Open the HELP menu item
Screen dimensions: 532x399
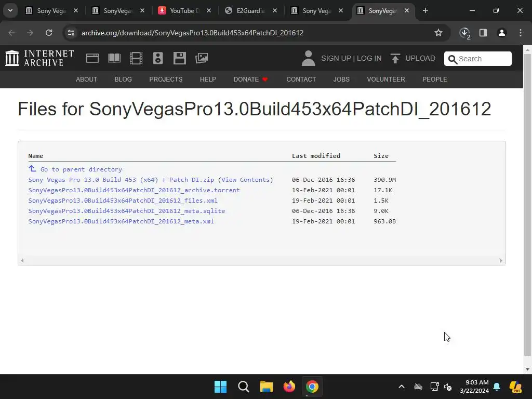208,79
